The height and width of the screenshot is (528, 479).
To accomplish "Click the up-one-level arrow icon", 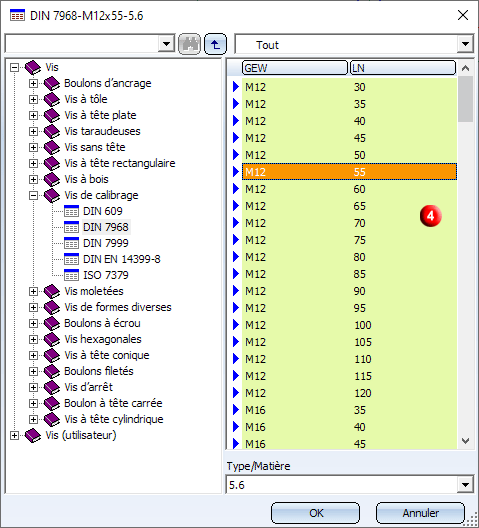I will click(x=215, y=44).
